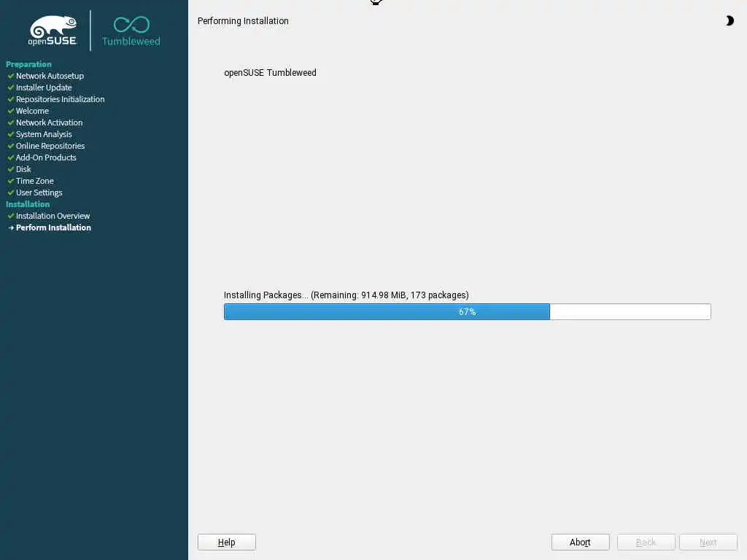
Task: Select the Welcome step
Action: coord(32,111)
